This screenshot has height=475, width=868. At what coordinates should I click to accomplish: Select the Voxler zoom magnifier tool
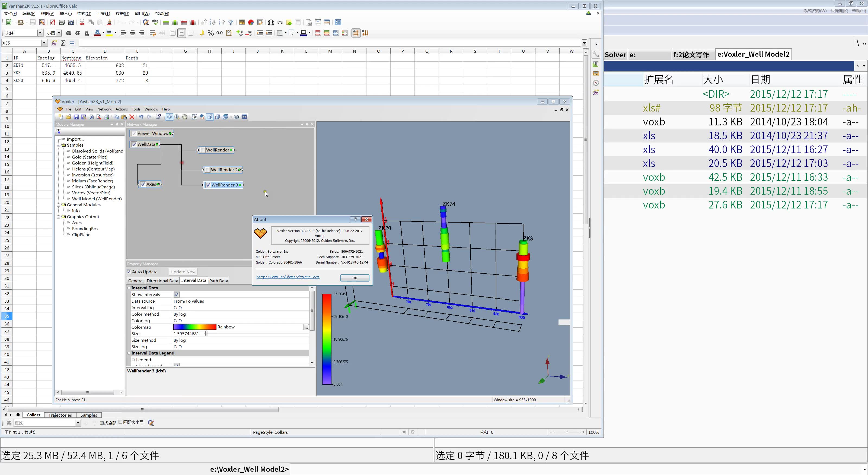point(177,117)
